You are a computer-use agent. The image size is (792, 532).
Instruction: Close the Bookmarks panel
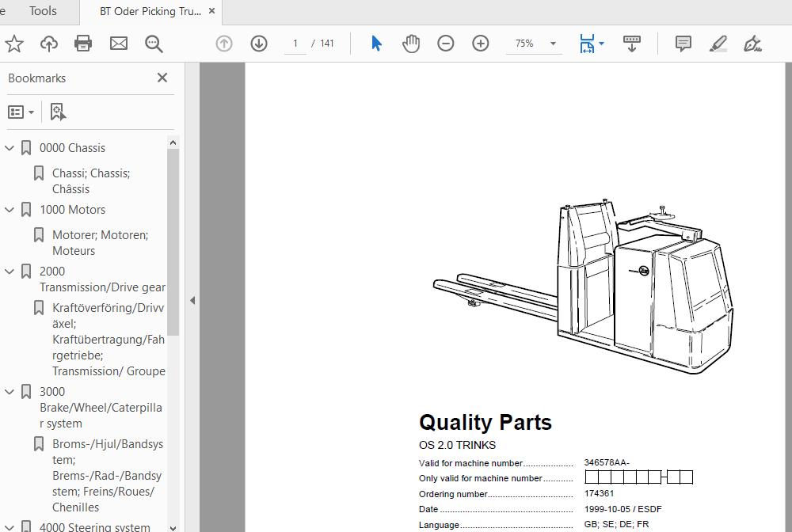point(162,78)
